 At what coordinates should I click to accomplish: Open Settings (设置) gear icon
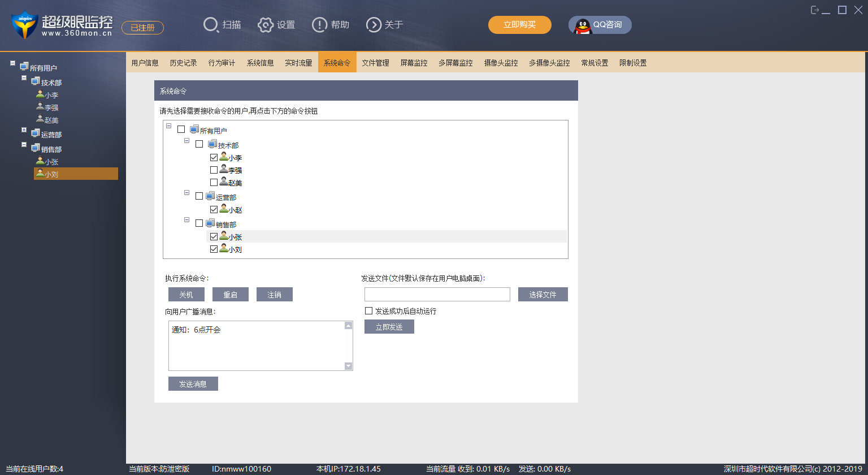point(266,25)
